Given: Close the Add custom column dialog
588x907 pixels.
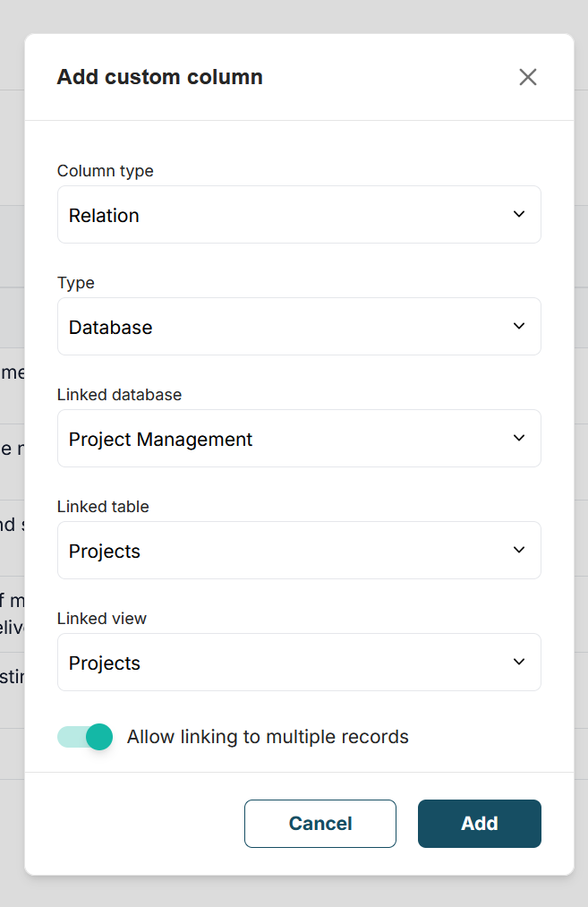Looking at the screenshot, I should point(528,77).
